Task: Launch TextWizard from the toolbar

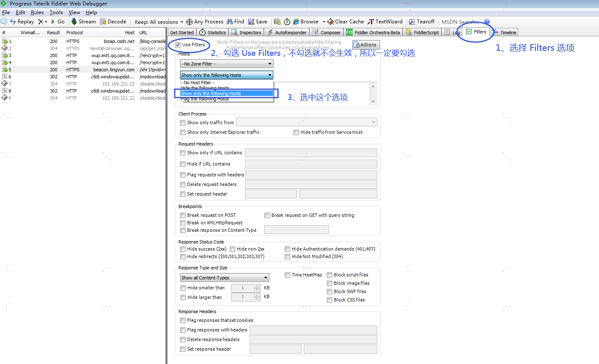Action: click(386, 21)
